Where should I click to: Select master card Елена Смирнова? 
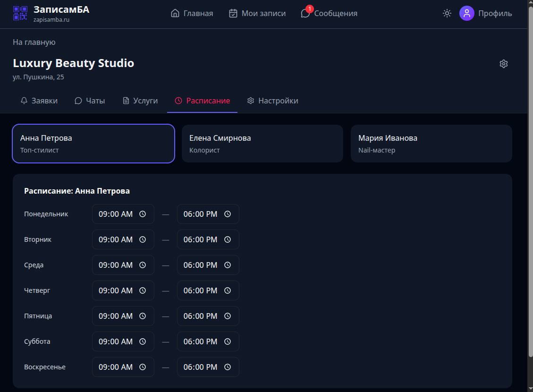[262, 144]
